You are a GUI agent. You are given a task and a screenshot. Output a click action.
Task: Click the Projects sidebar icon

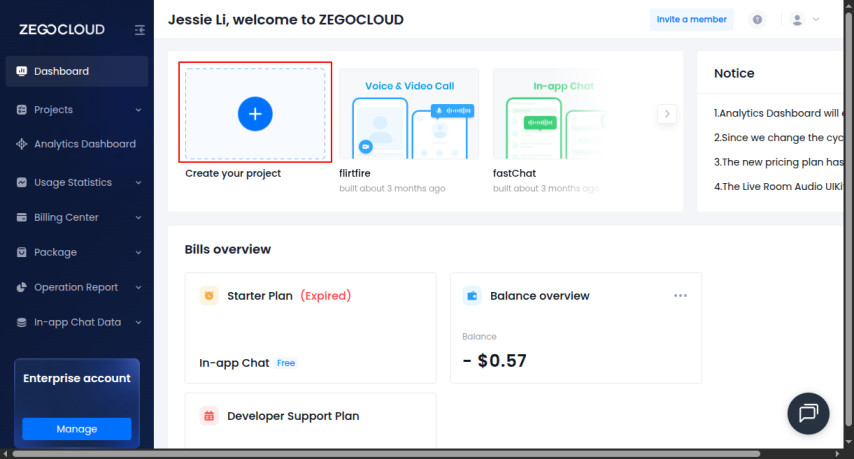22,109
